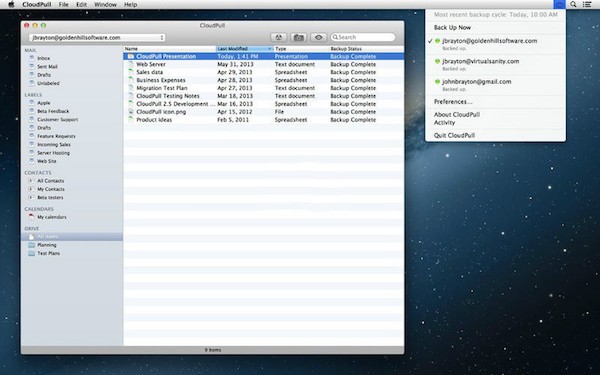Image resolution: width=600 pixels, height=375 pixels.
Task: Open the CloudPull menu bar status icon
Action: click(x=559, y=4)
